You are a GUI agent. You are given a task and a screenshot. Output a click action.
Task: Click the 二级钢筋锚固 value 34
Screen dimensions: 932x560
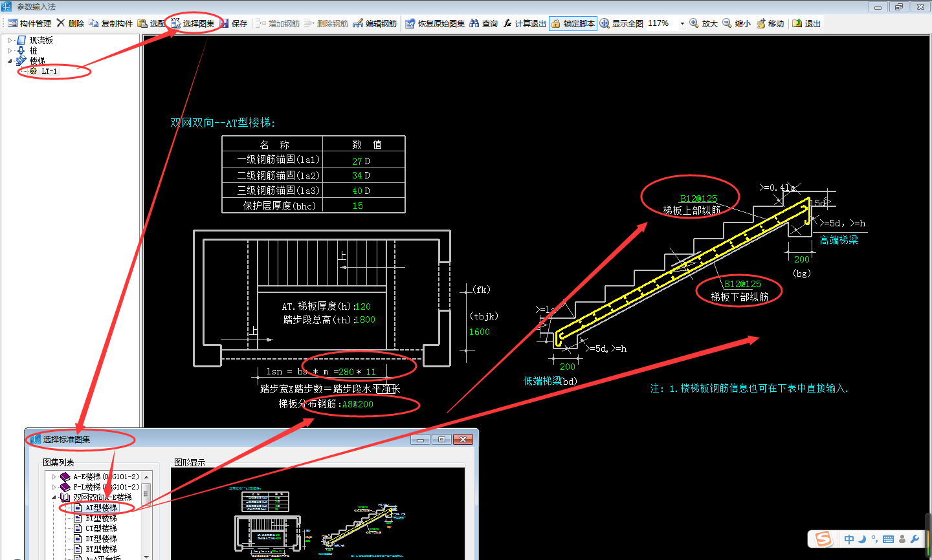(x=357, y=175)
